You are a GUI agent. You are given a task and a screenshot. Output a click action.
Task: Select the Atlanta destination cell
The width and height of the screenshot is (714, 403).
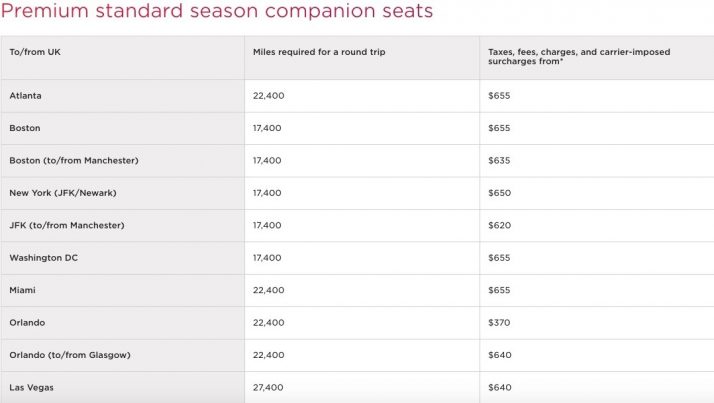25,96
